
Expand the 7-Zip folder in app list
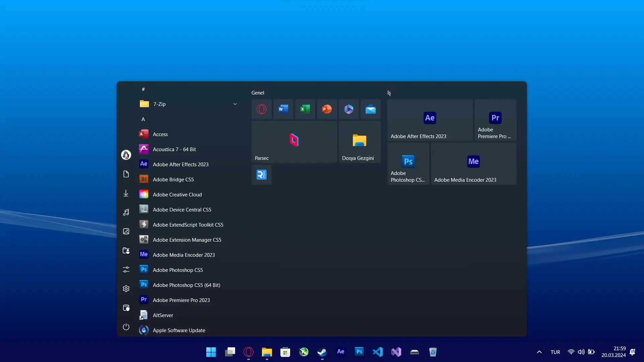(189, 104)
